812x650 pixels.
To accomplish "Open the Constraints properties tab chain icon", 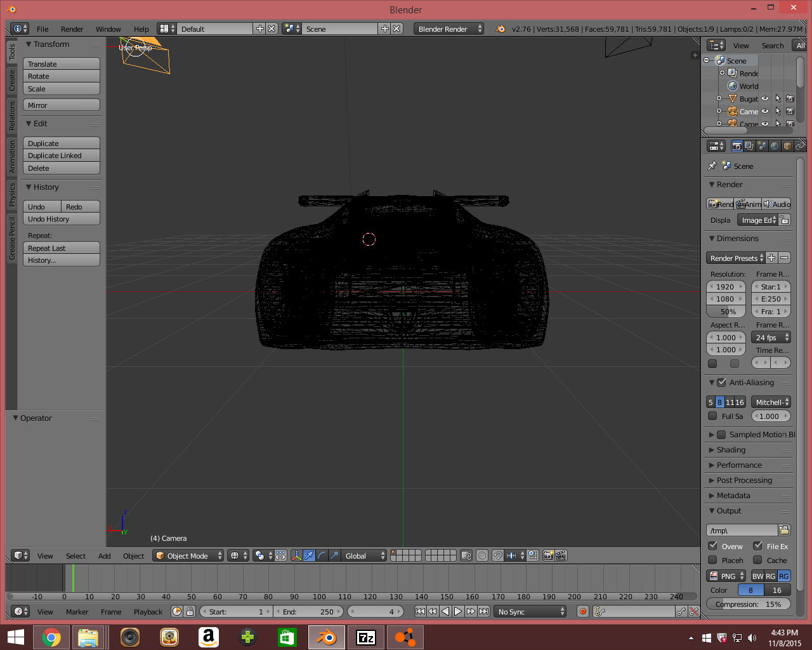I will (800, 146).
